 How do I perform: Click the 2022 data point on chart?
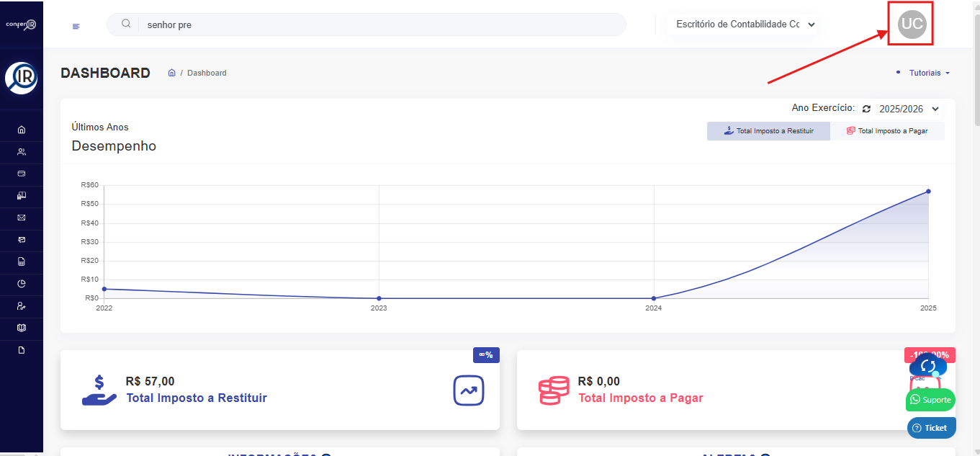point(104,289)
